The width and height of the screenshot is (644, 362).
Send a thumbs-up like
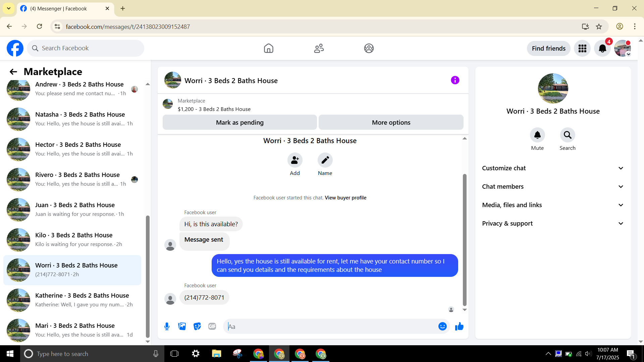pos(459,326)
